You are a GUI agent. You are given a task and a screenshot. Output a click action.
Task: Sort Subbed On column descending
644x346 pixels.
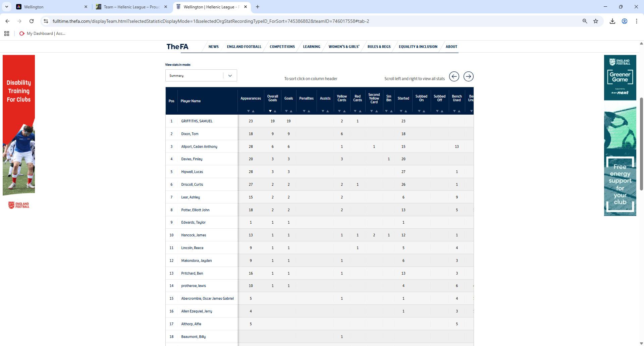(419, 111)
